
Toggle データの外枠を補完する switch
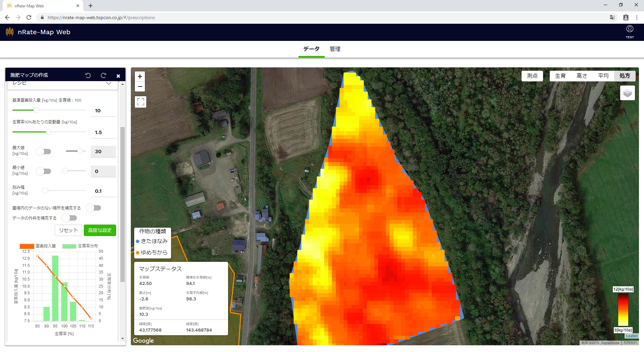coord(69,218)
